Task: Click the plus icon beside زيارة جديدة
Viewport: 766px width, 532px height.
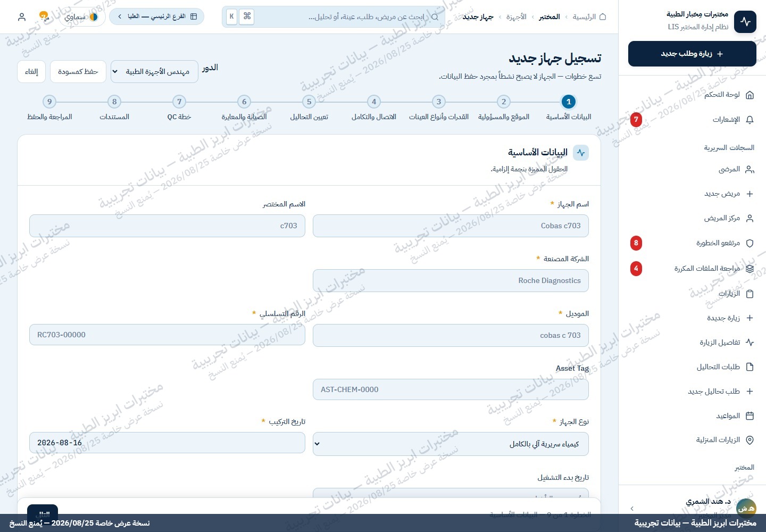Action: click(x=750, y=318)
